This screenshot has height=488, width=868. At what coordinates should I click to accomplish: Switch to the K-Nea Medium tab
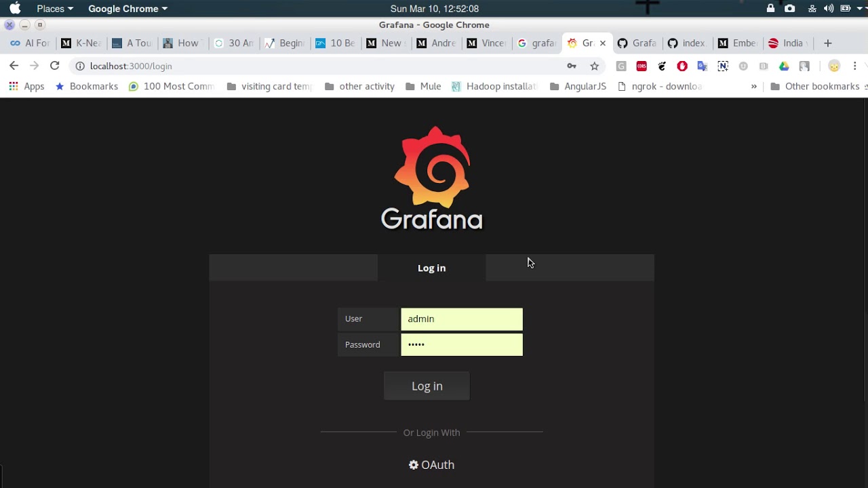pos(81,43)
